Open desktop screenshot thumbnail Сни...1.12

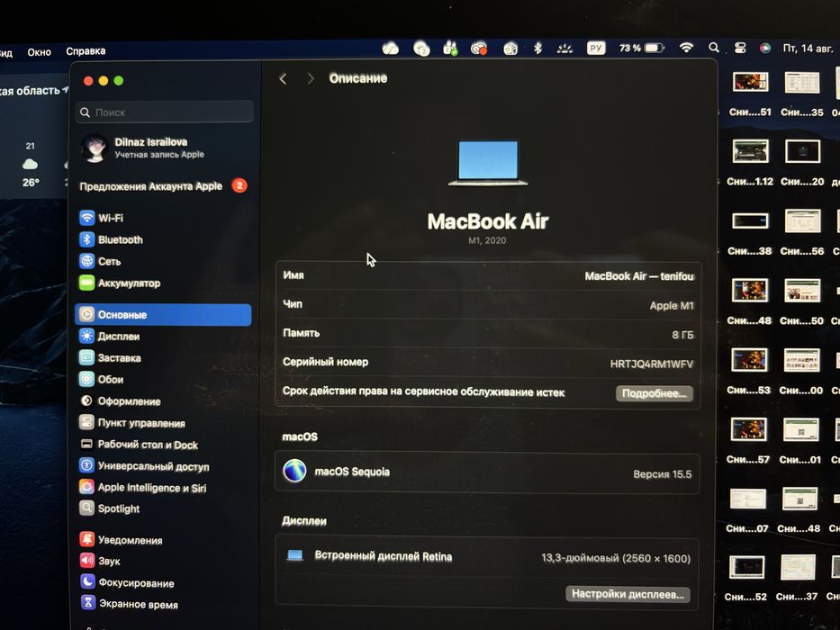coord(750,151)
